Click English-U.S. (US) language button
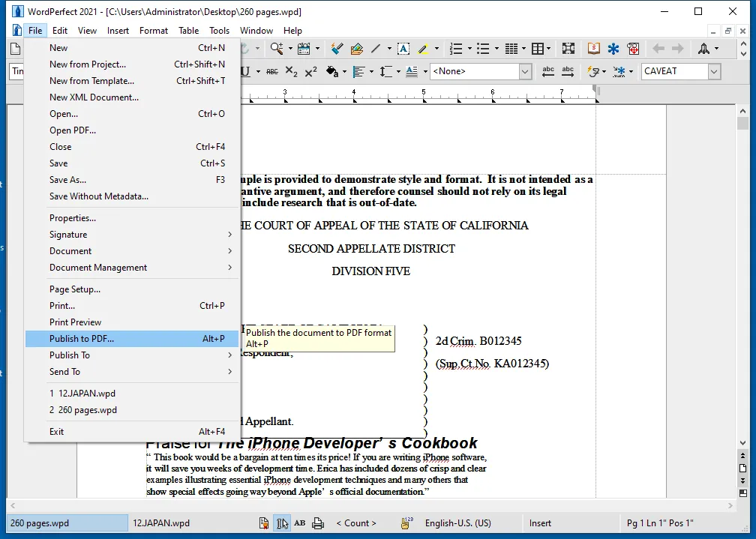Screen dimensions: 756x539 [x=458, y=523]
